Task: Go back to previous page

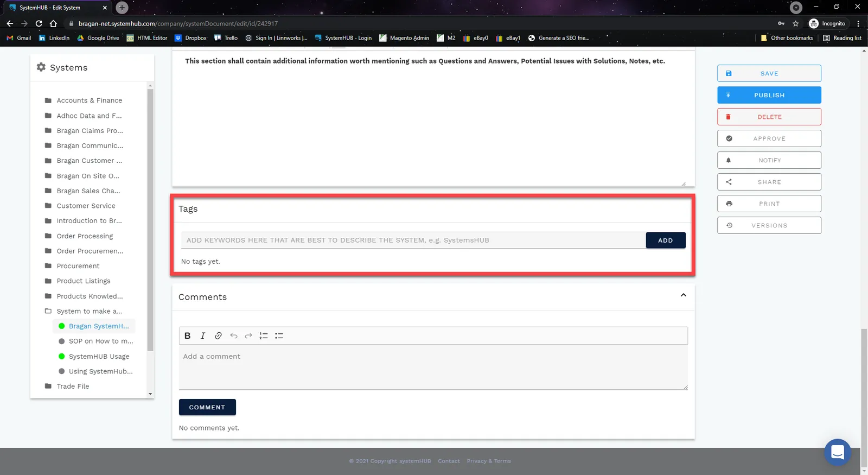Action: 10,23
